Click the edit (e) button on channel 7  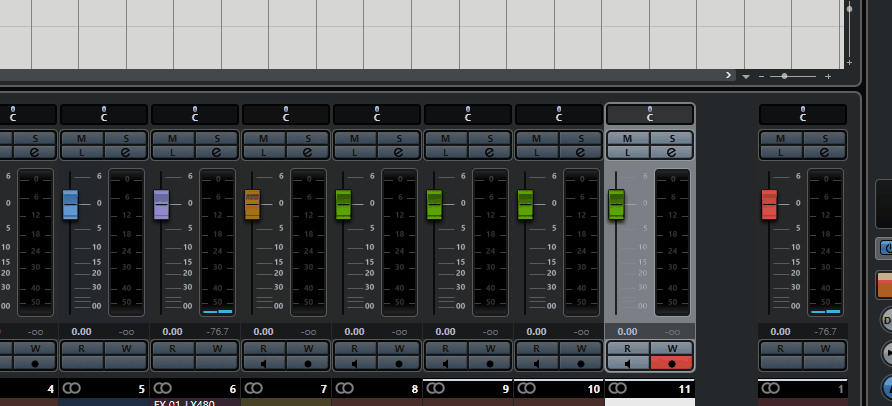pyautogui.click(x=308, y=152)
